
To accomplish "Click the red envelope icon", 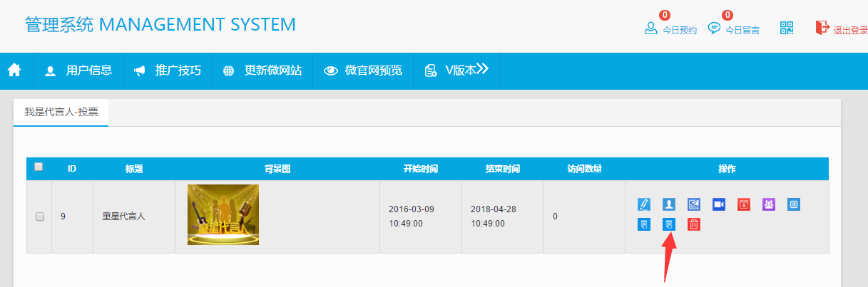I will pos(744,204).
